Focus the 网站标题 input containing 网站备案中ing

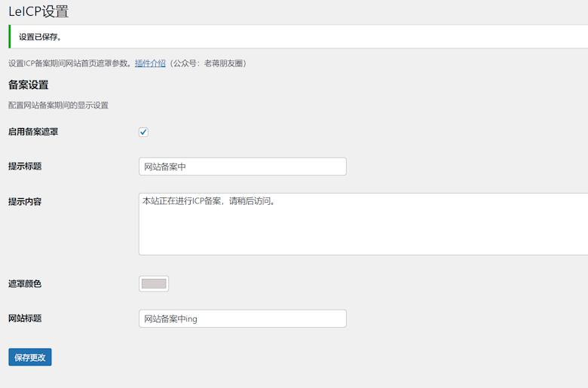point(242,319)
